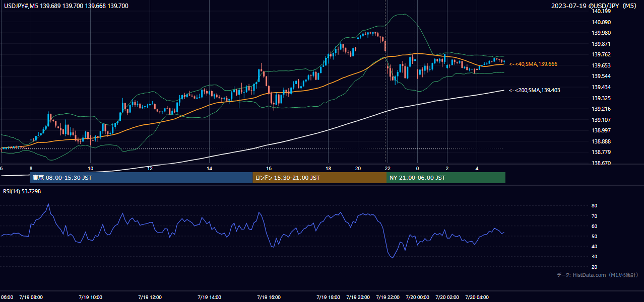This screenshot has width=644, height=302.
Task: Click the bottom date label 7/19 22:00
Action: (x=388, y=297)
